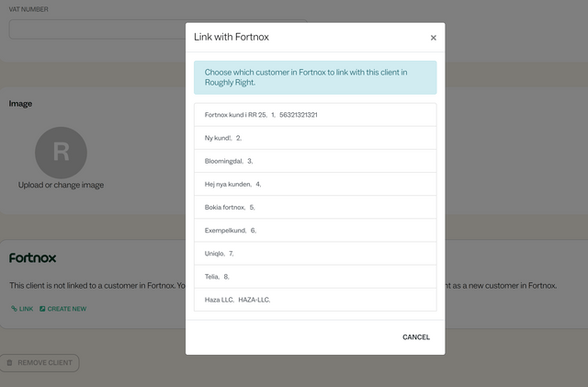Cancel linking with Fortnox
This screenshot has width=588, height=387.
click(x=416, y=337)
